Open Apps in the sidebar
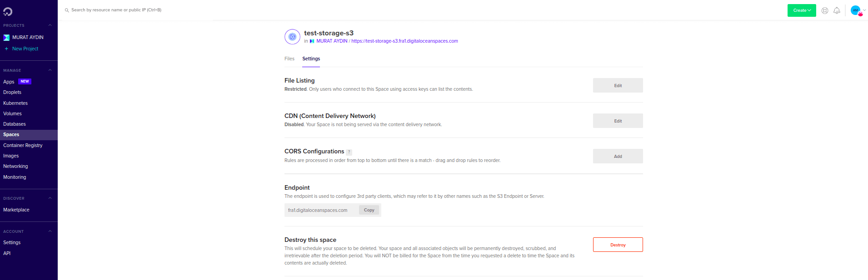This screenshot has width=868, height=280. [9, 82]
